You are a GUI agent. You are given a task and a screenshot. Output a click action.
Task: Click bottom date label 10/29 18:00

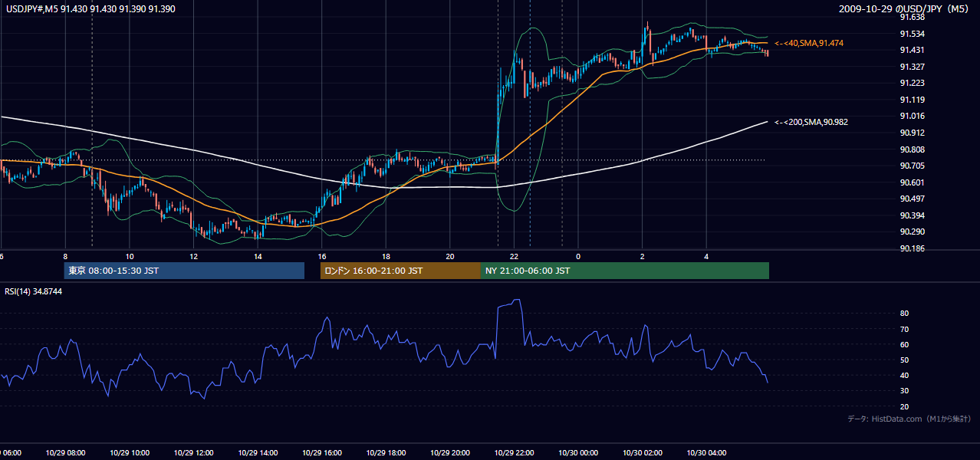tap(386, 453)
